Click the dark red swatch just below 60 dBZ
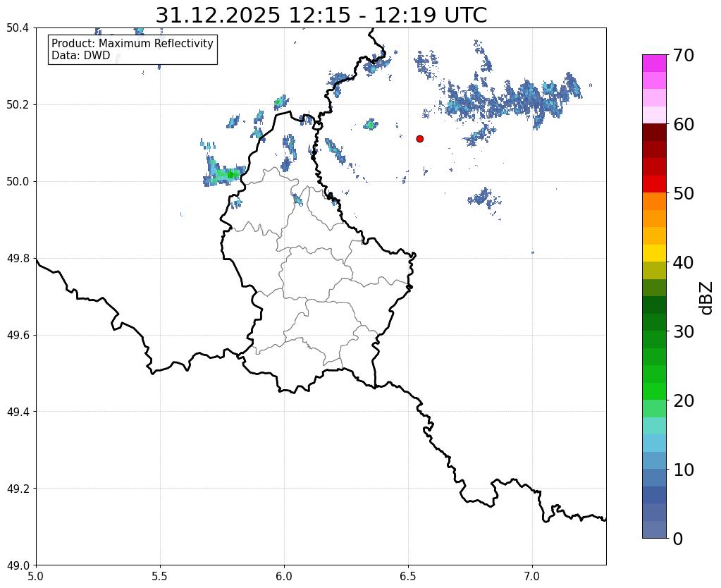The width and height of the screenshot is (721, 588). pos(654,132)
